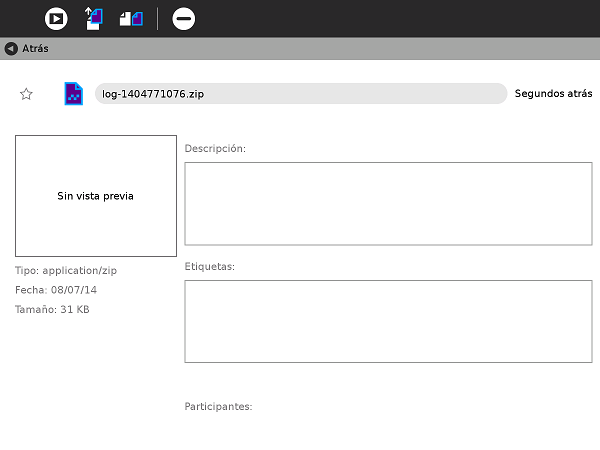Viewport: 600px width, 450px height.
Task: Click the 'Tamaño: 31 KB' label
Action: click(x=52, y=310)
